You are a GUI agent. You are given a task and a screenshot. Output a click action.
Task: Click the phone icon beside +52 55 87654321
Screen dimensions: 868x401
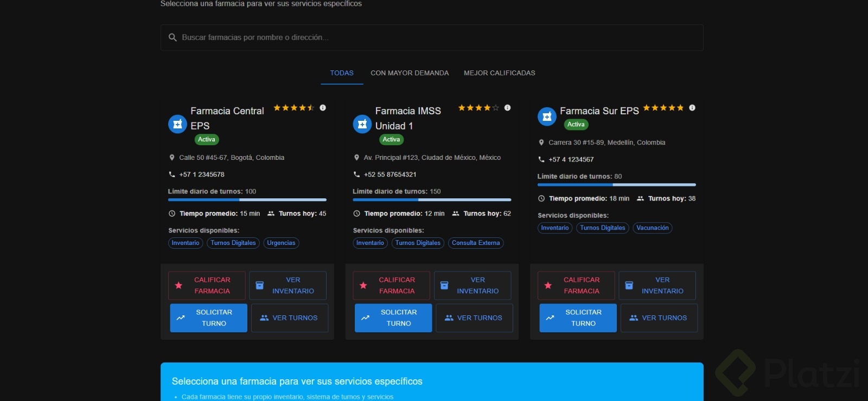pos(356,174)
